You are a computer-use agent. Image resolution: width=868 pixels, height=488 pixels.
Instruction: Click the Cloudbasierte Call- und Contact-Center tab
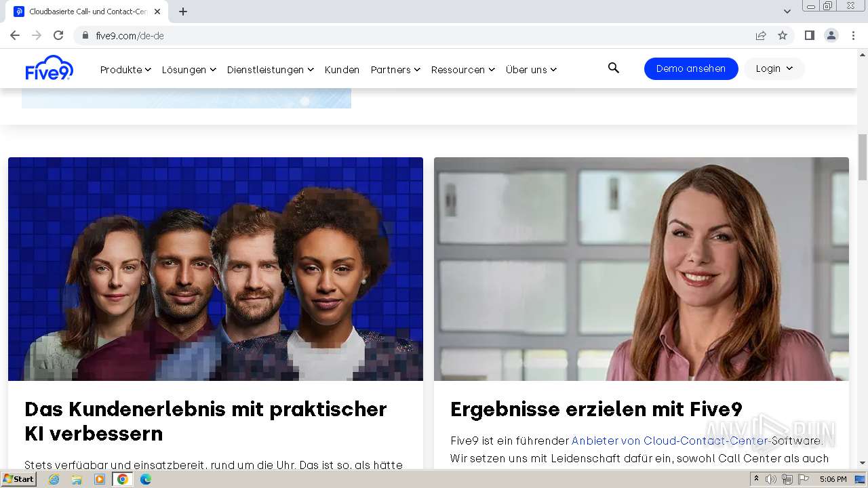click(x=88, y=12)
